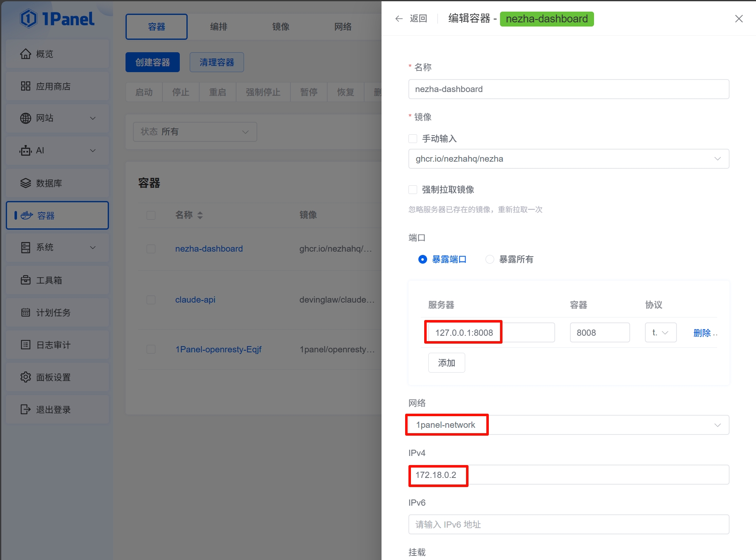This screenshot has height=560, width=756.
Task: Click the devinglaw/claude… image cell
Action: point(337,300)
